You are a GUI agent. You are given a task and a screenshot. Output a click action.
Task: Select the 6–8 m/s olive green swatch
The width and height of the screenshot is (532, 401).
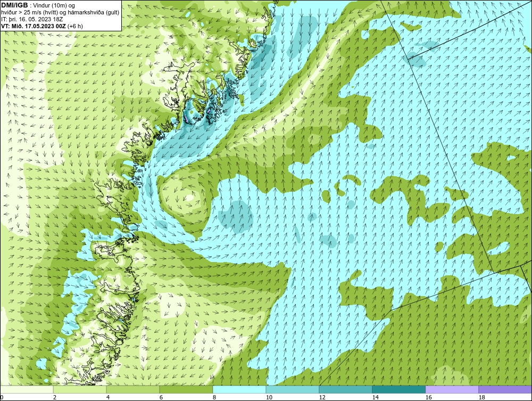(x=186, y=389)
